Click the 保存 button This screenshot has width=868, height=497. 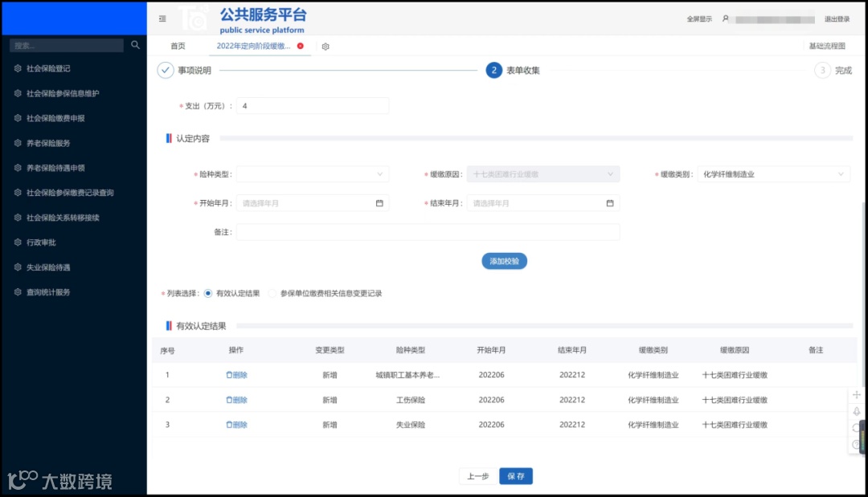click(x=516, y=476)
